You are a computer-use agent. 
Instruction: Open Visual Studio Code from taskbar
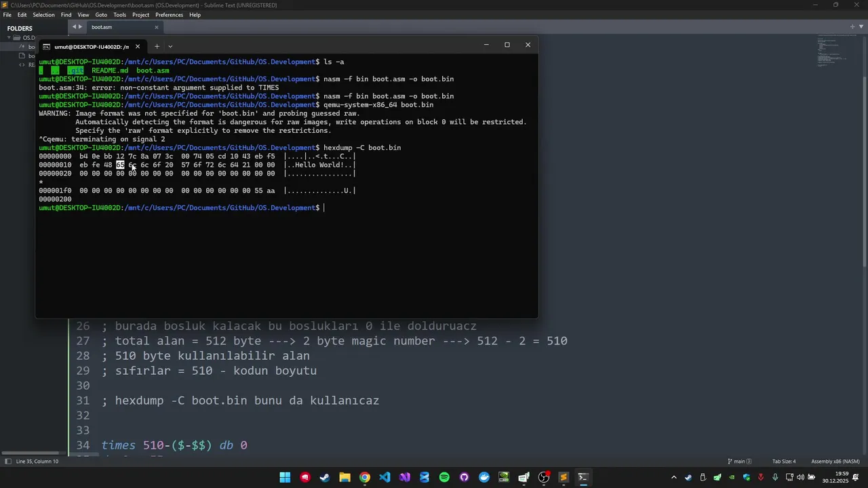click(x=384, y=477)
